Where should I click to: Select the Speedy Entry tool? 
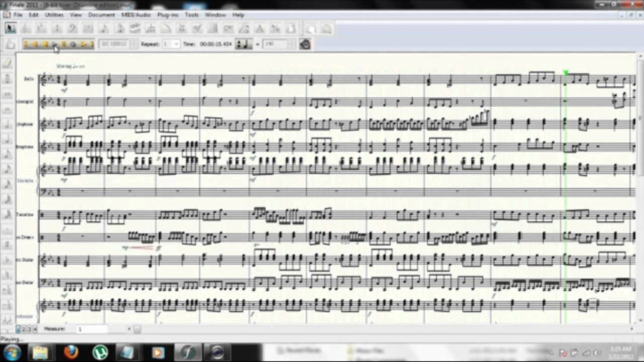(119, 29)
